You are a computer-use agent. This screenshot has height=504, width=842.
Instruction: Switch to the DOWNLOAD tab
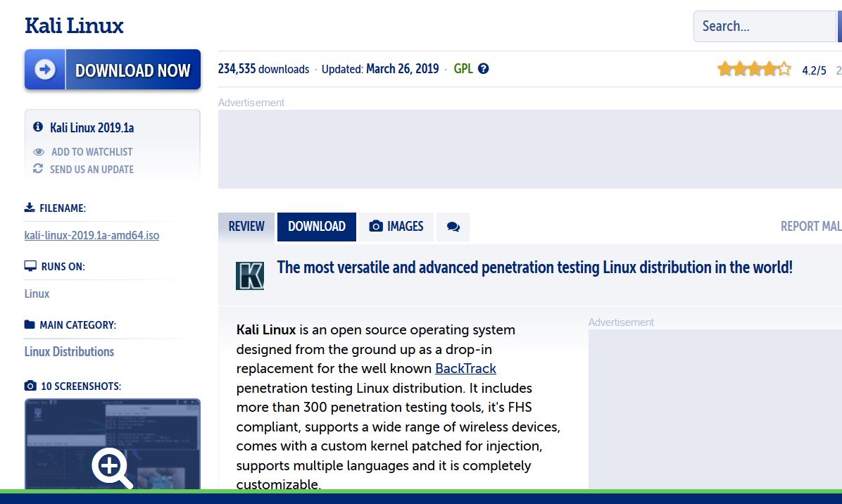(x=317, y=227)
